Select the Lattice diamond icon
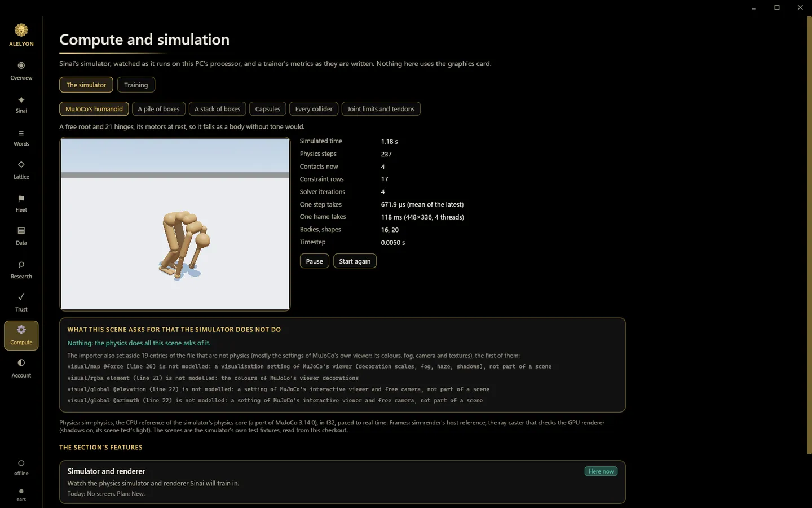 [x=21, y=165]
